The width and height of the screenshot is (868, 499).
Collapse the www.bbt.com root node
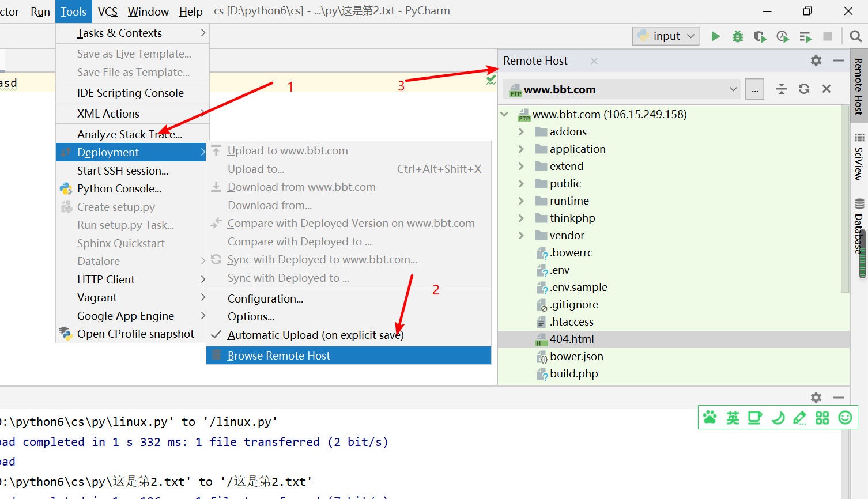click(x=505, y=114)
